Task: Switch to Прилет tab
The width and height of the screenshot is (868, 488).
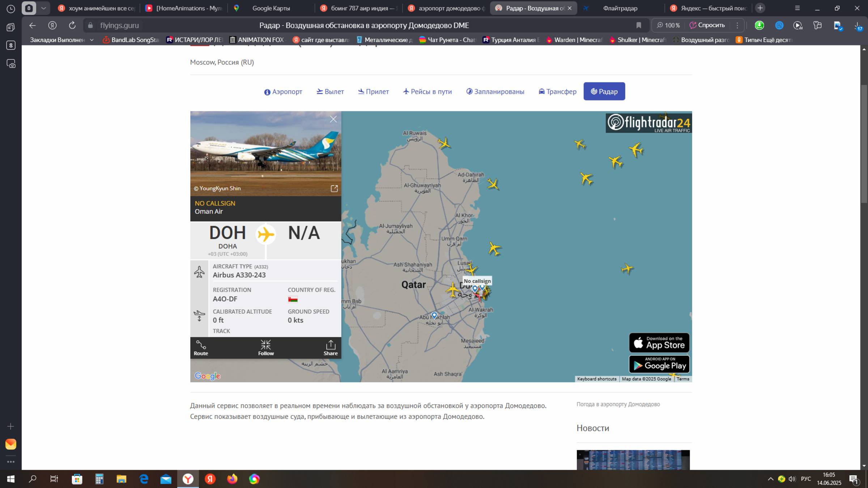Action: 374,91
